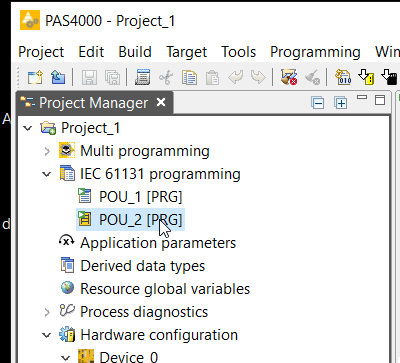
Task: Click the POU_1 program icon
Action: 85,196
